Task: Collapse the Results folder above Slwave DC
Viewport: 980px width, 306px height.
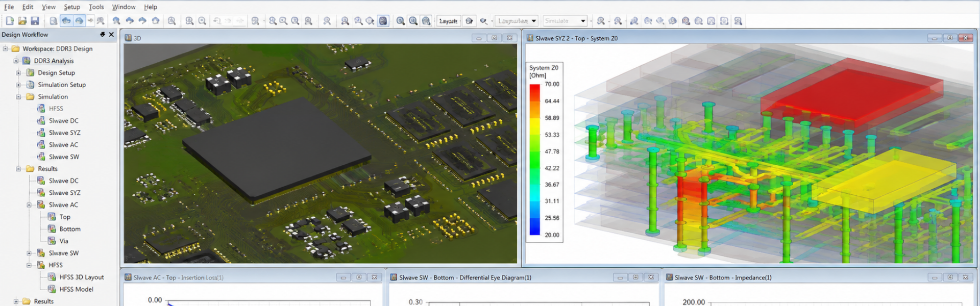Action: tap(18, 169)
